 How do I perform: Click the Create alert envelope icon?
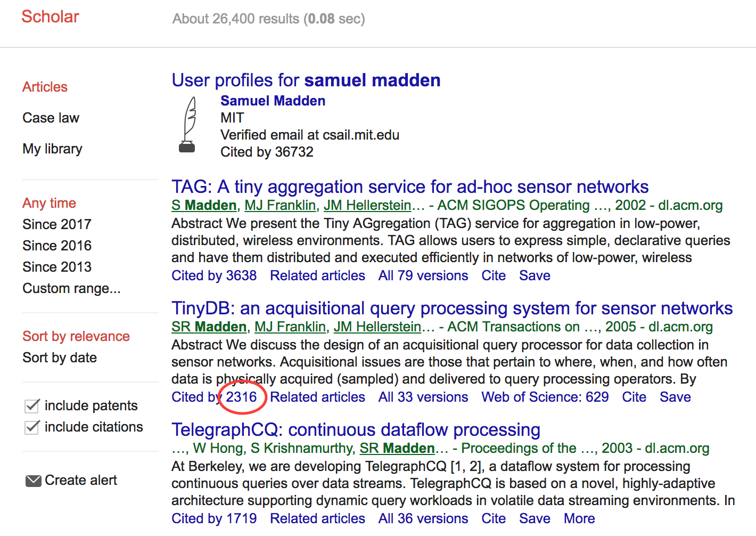pos(33,481)
